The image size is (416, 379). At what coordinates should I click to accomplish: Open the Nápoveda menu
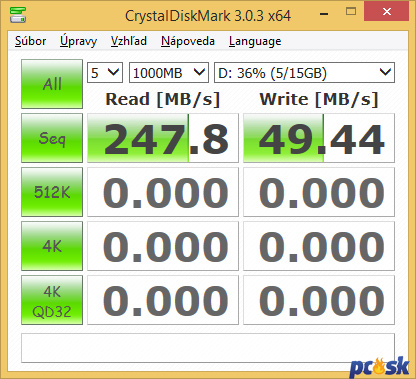pyautogui.click(x=188, y=41)
